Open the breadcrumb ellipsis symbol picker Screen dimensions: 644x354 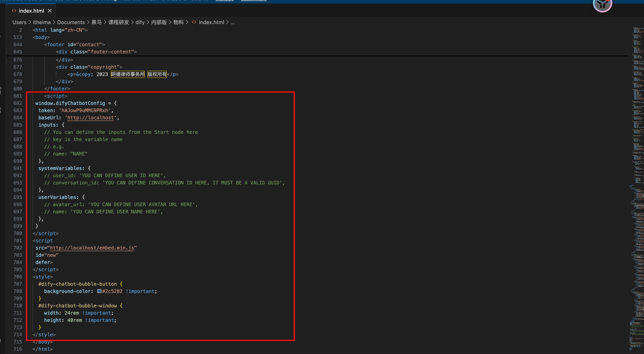233,22
